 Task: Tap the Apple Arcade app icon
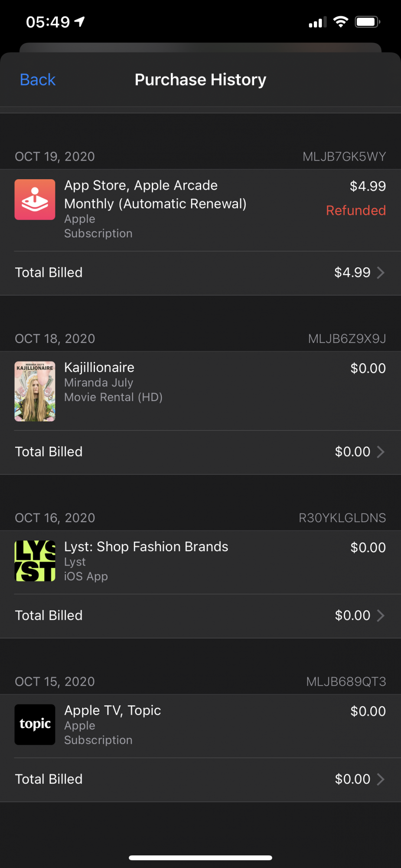[x=35, y=200]
